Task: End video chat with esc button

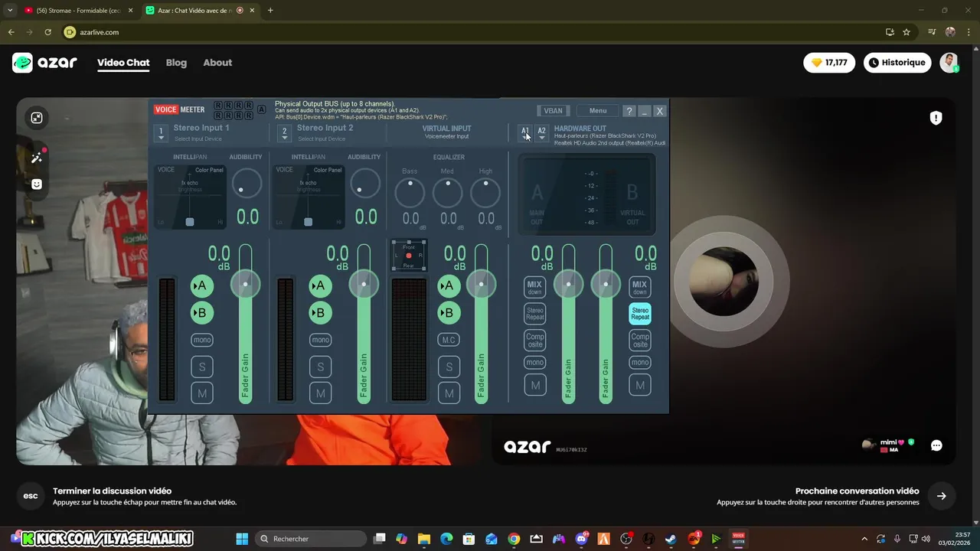Action: click(x=31, y=496)
